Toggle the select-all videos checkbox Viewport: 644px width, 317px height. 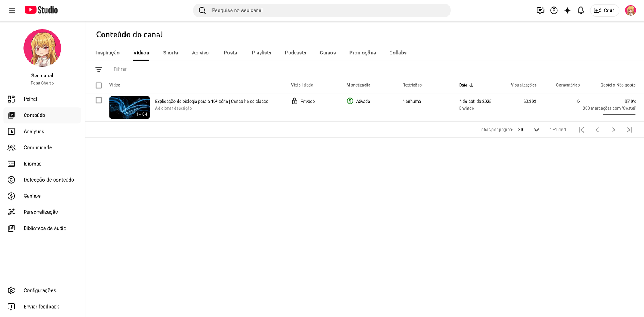[99, 85]
